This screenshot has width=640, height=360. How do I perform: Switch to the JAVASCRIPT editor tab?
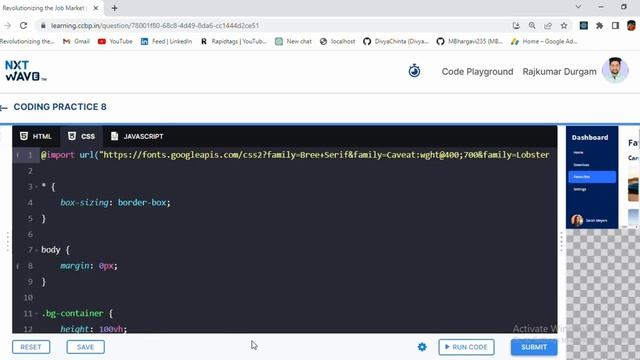pyautogui.click(x=137, y=136)
